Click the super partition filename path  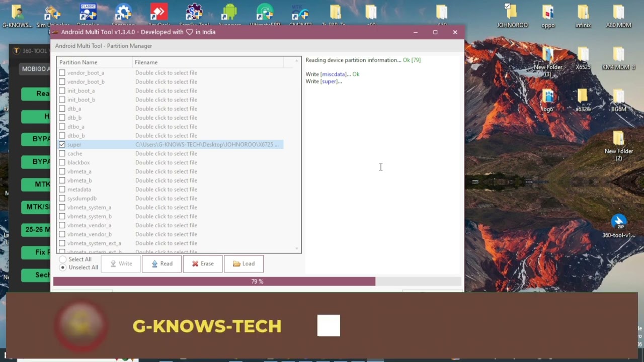207,145
